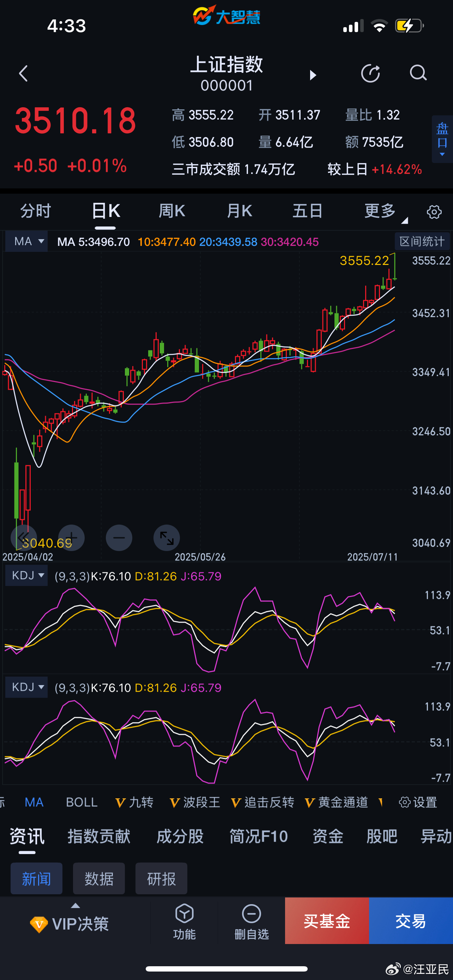
Task: Refresh the index quote data
Action: point(370,73)
